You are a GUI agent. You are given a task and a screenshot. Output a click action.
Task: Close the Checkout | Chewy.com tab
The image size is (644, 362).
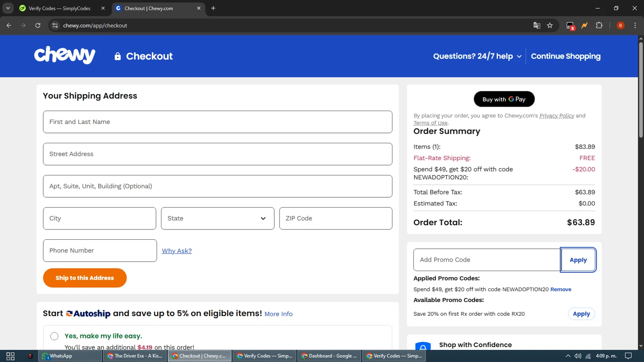199,8
